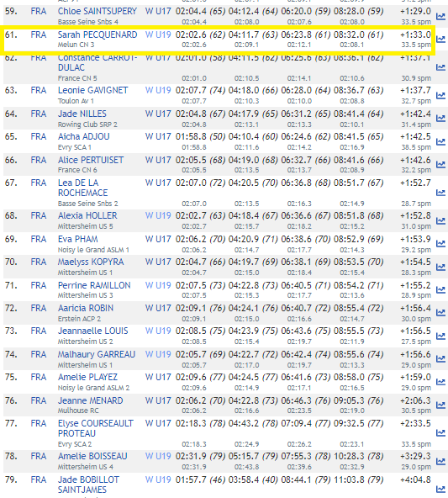Select final time 08:41.5 for Aicha ADJOU
This screenshot has height=498, width=448.
(x=349, y=136)
